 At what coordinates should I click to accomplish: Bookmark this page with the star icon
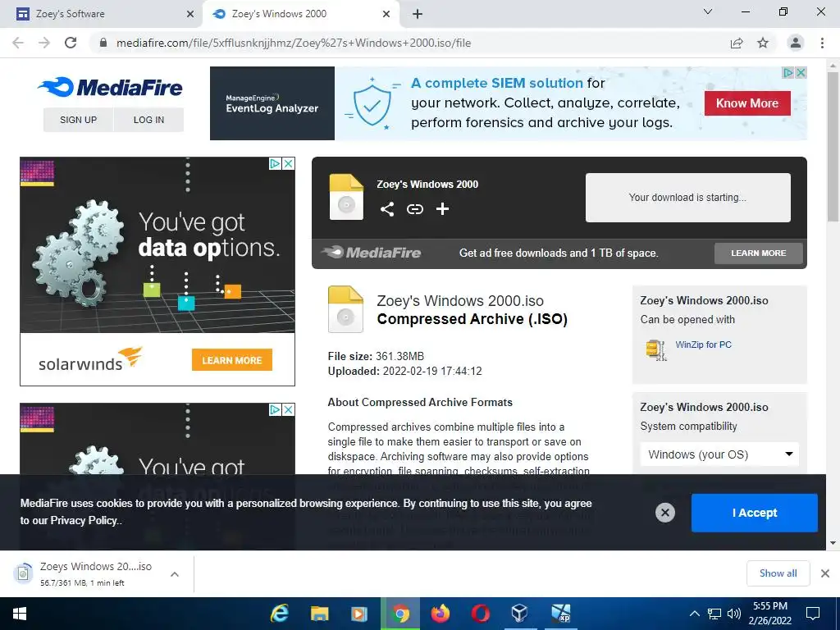click(763, 43)
